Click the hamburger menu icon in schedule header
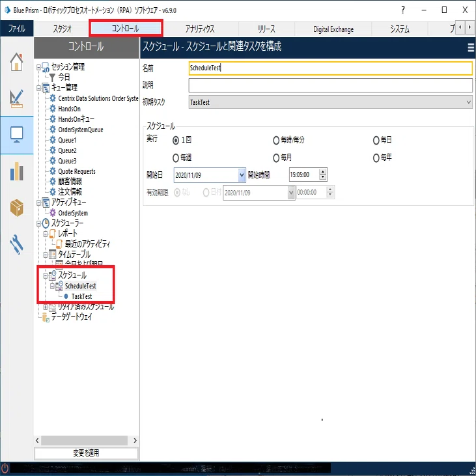Viewport: 476px width, 476px height. pos(471,48)
